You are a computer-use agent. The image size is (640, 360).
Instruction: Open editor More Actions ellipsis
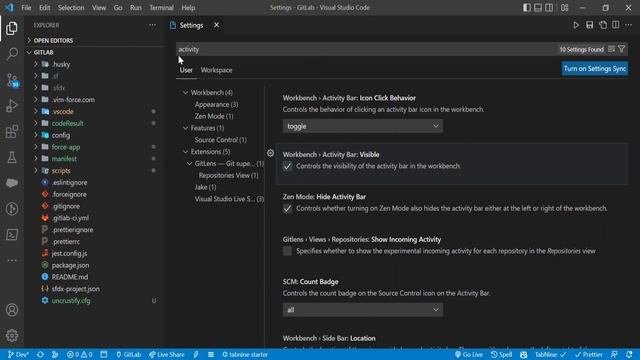(x=629, y=25)
